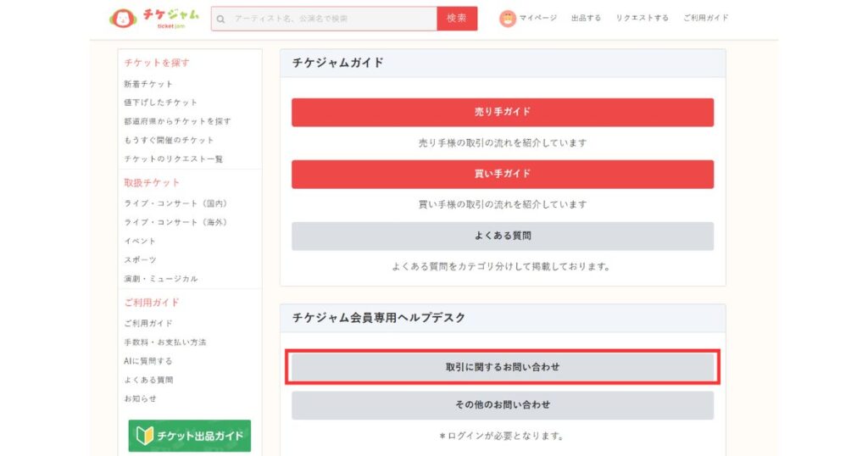Open AIに質問する link

pos(148,361)
